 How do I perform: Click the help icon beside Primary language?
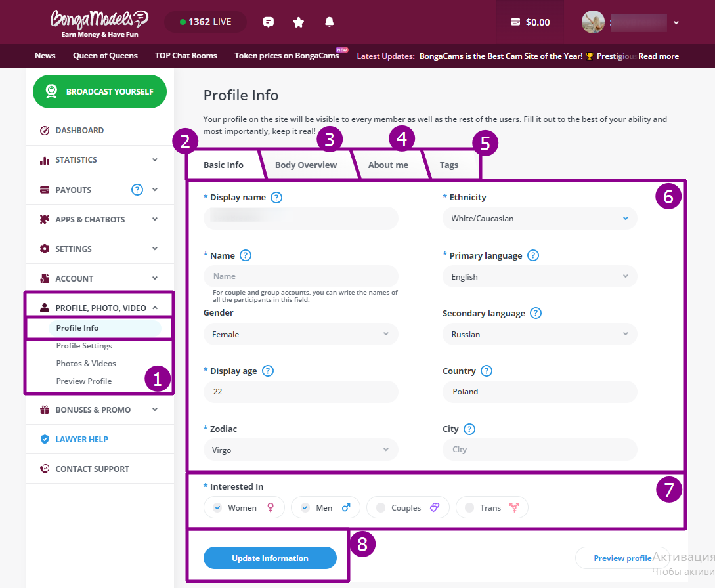pos(533,255)
